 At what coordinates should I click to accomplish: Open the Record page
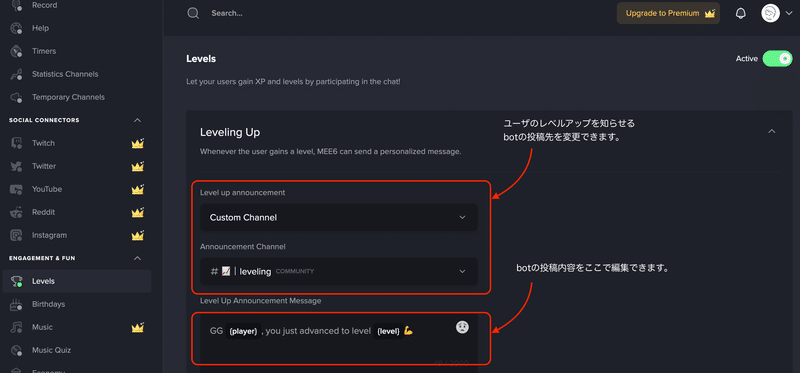pos(44,5)
